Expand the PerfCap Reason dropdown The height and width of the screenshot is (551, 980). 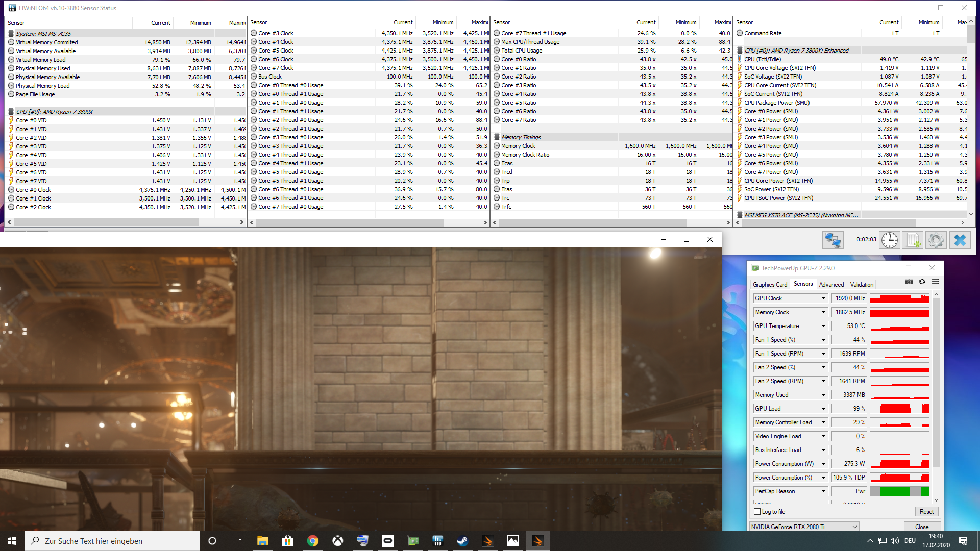point(823,491)
